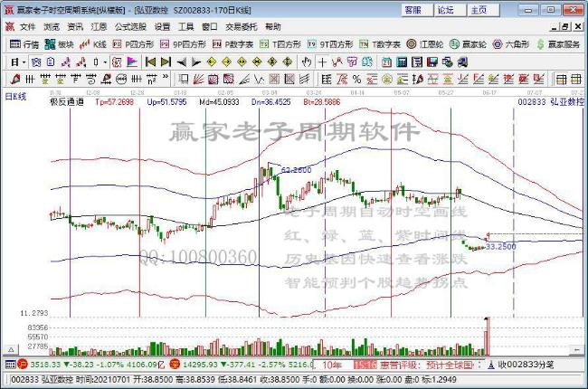Open 赢家服务 with the dollar icon

(558, 44)
